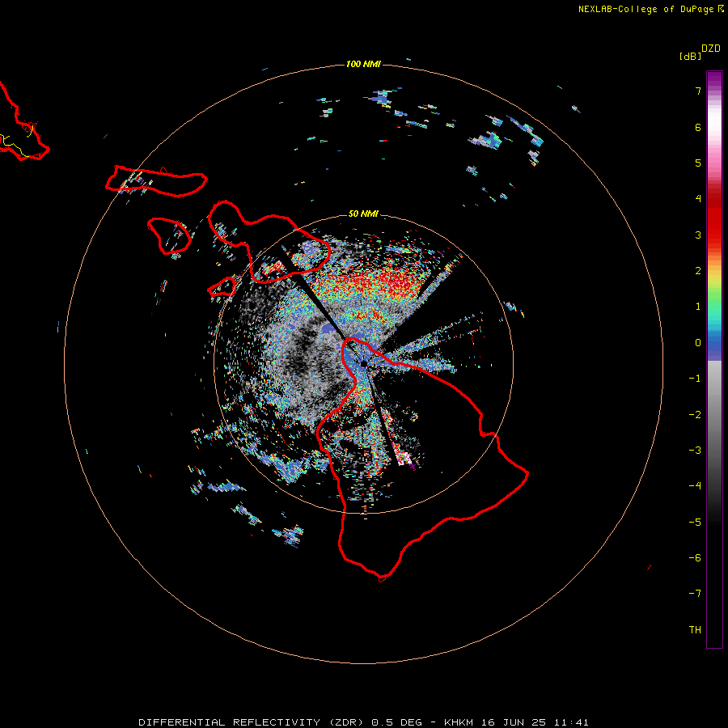This screenshot has width=728, height=728.
Task: Click the 5 value on color scale
Action: click(x=698, y=163)
